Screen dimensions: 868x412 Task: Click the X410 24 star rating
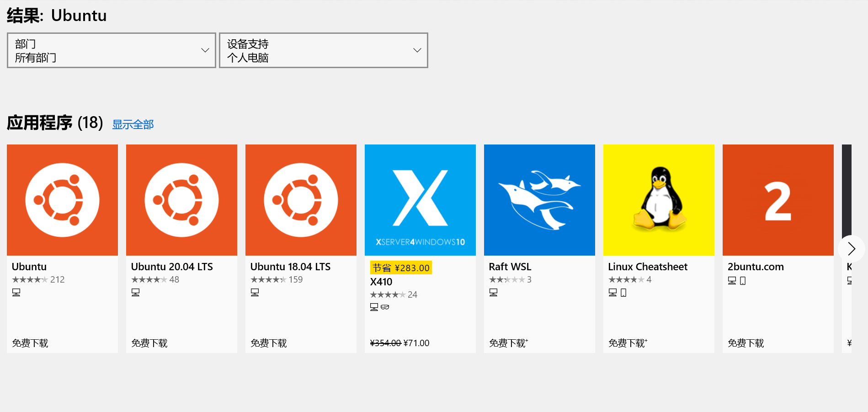[x=394, y=294]
